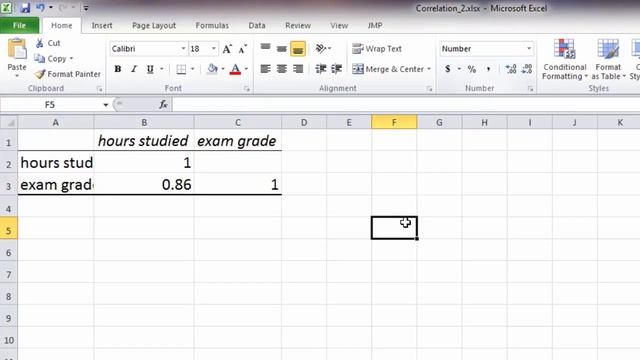The image size is (640, 360).
Task: Open the Name Box dropdown arrow
Action: (x=105, y=105)
